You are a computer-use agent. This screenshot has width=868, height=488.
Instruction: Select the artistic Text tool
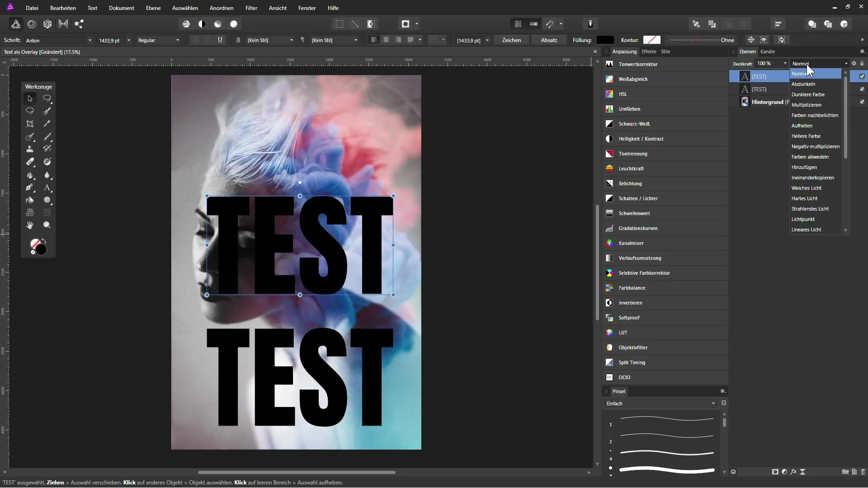click(x=47, y=188)
